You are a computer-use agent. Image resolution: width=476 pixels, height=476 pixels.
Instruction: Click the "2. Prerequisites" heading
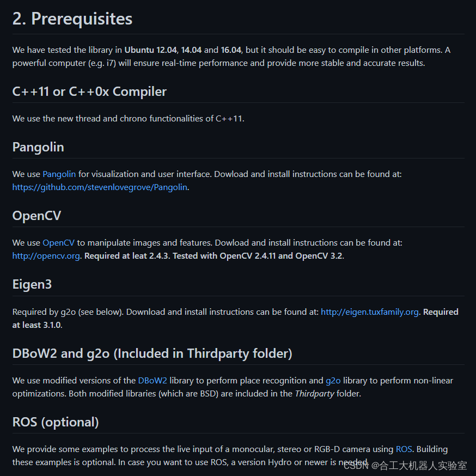click(x=72, y=19)
